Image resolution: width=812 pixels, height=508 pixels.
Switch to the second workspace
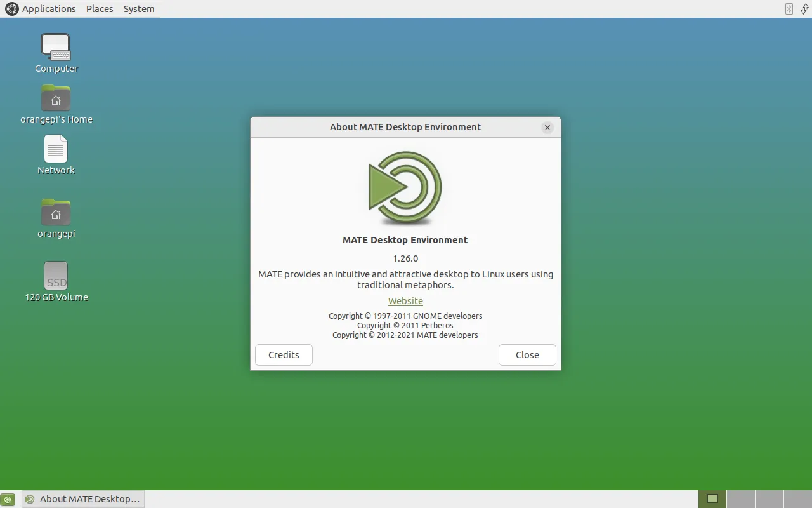[x=740, y=499]
